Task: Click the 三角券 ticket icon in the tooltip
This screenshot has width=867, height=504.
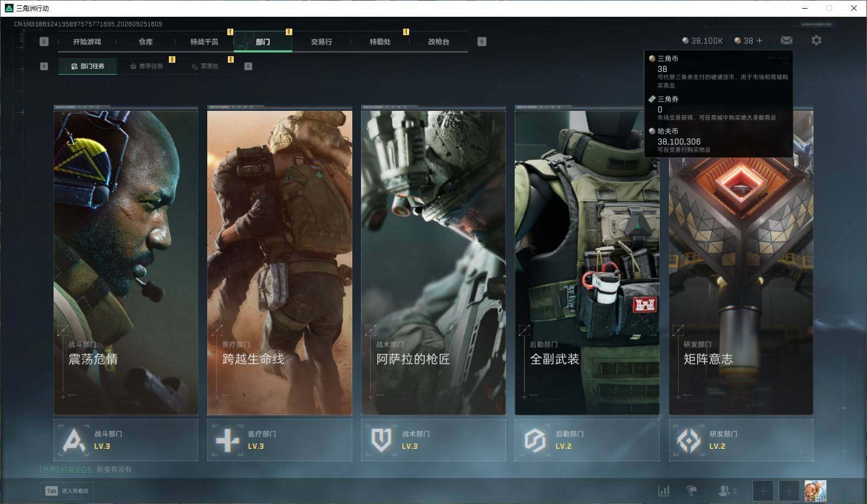Action: [x=652, y=99]
